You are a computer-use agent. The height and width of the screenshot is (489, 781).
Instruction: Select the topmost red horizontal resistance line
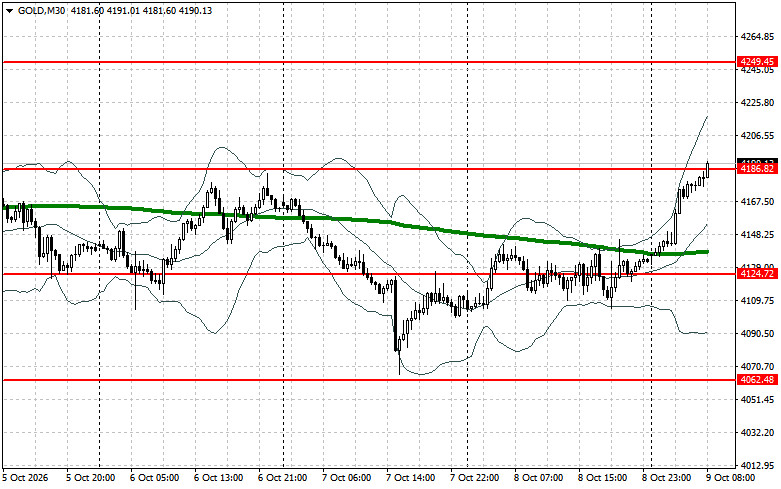(369, 62)
